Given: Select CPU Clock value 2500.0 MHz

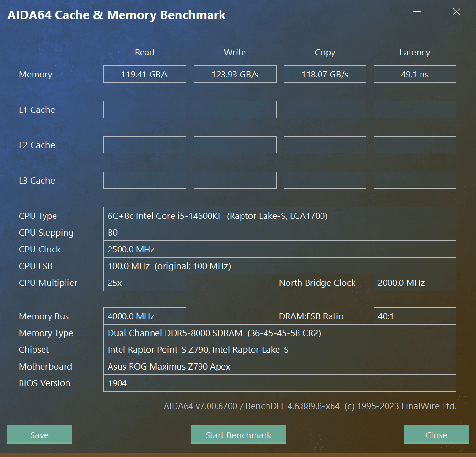Looking at the screenshot, I should click(279, 249).
